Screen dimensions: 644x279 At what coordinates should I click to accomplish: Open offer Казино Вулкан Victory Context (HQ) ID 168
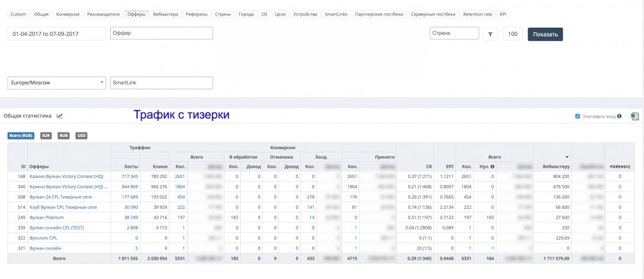66,177
